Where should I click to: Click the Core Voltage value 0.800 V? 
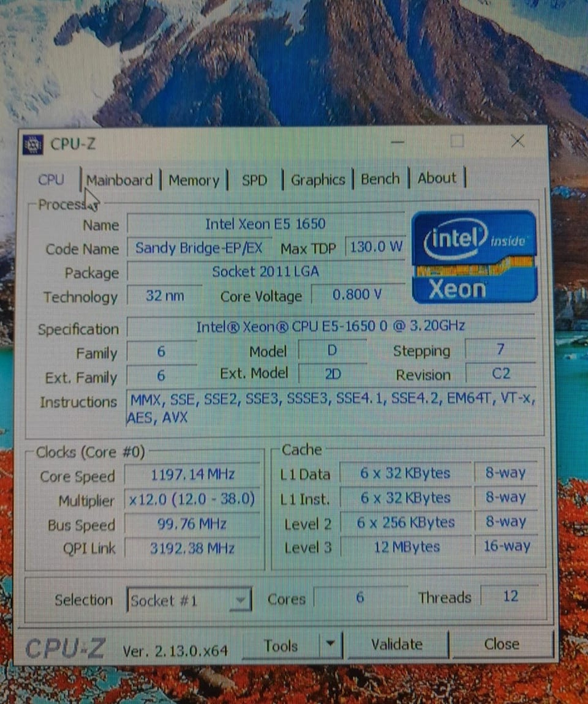[357, 294]
